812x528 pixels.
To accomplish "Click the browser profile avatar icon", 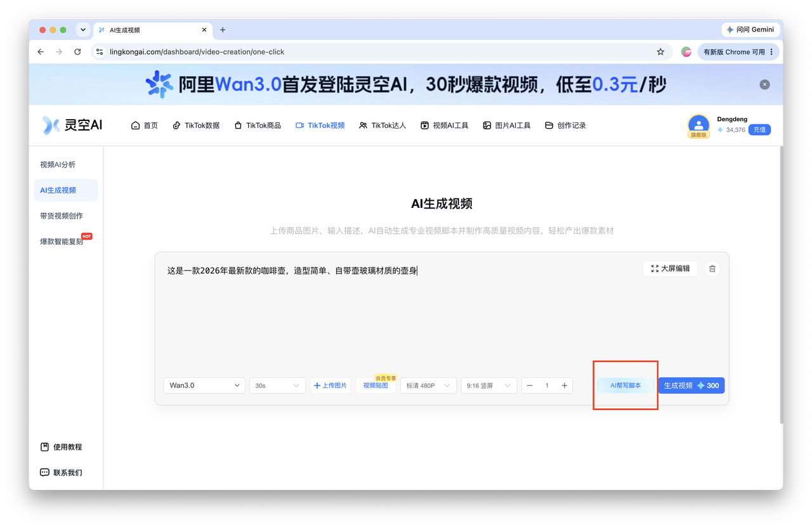I will pos(686,52).
